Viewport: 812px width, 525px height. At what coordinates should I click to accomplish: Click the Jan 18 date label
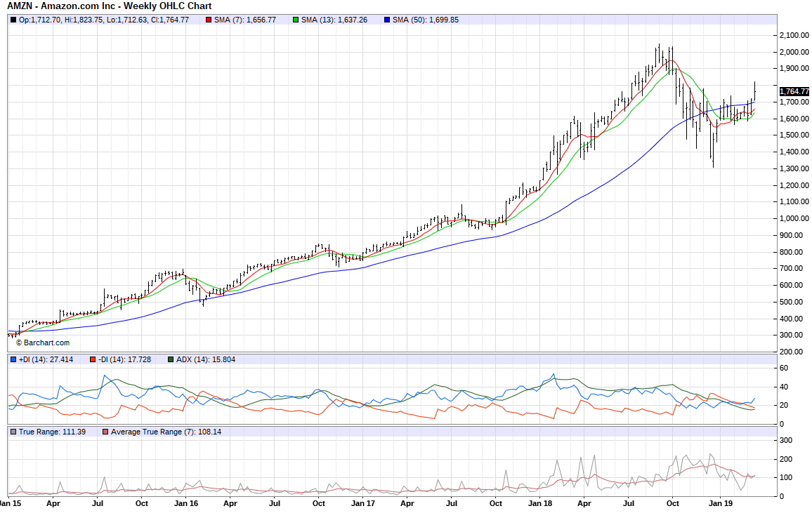tap(539, 503)
